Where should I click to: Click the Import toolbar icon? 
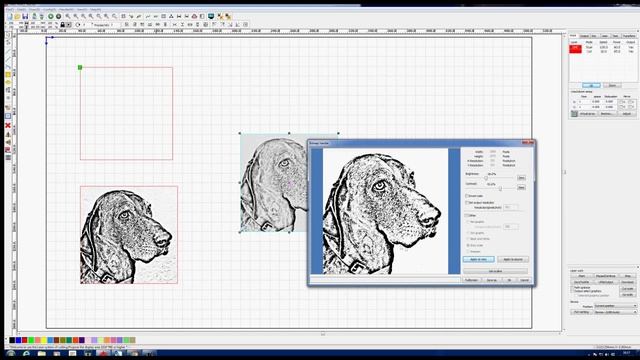click(x=34, y=16)
